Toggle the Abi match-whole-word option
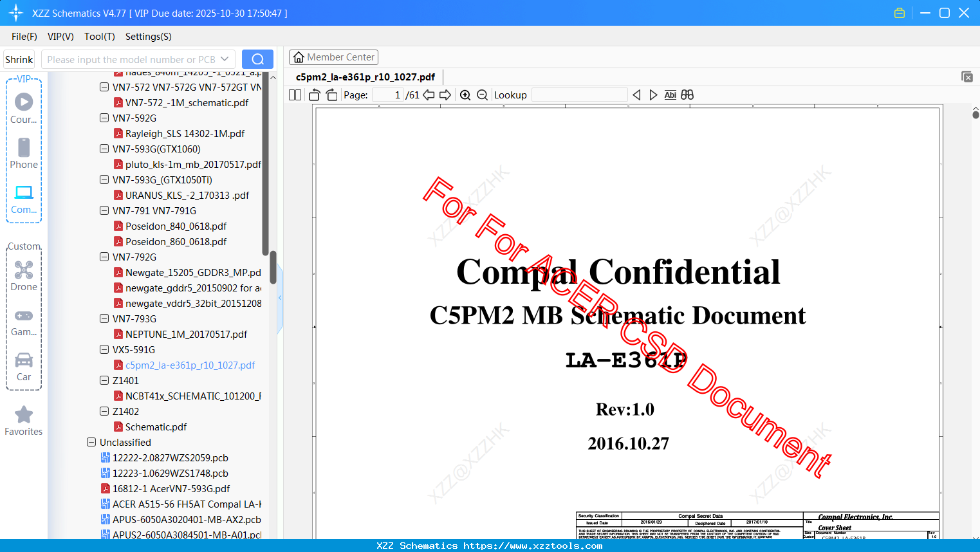 point(670,95)
